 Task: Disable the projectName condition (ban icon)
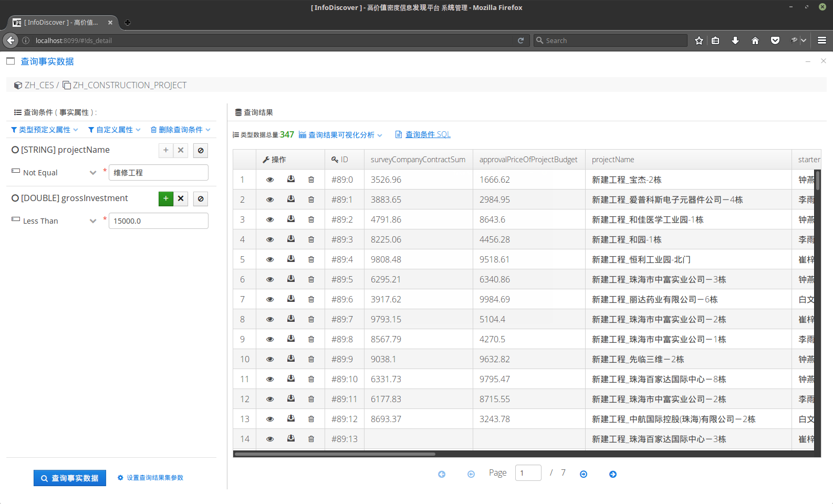click(201, 150)
